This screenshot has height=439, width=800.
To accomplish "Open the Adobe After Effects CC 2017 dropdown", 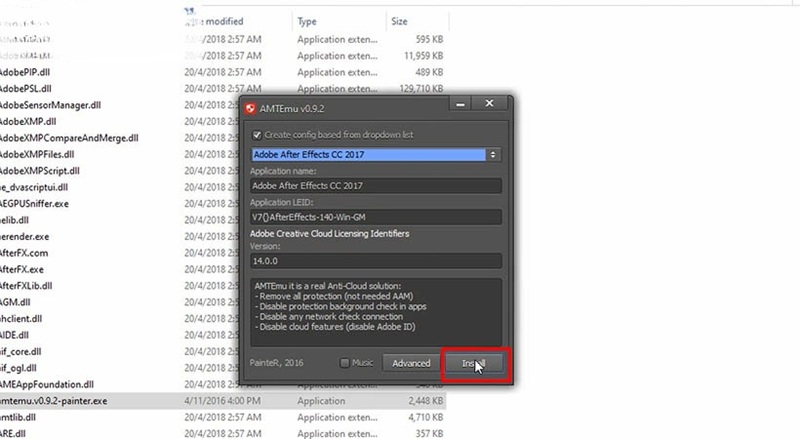I will 376,155.
